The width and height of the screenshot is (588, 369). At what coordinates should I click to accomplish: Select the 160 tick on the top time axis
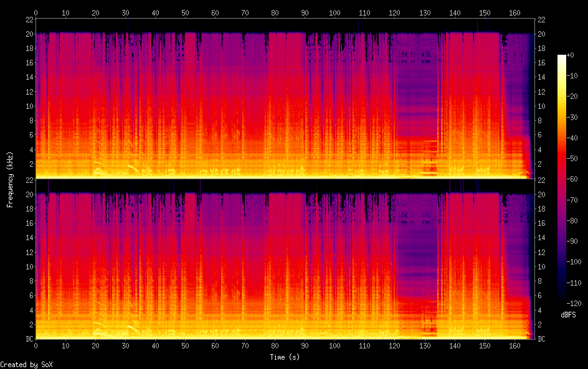514,12
